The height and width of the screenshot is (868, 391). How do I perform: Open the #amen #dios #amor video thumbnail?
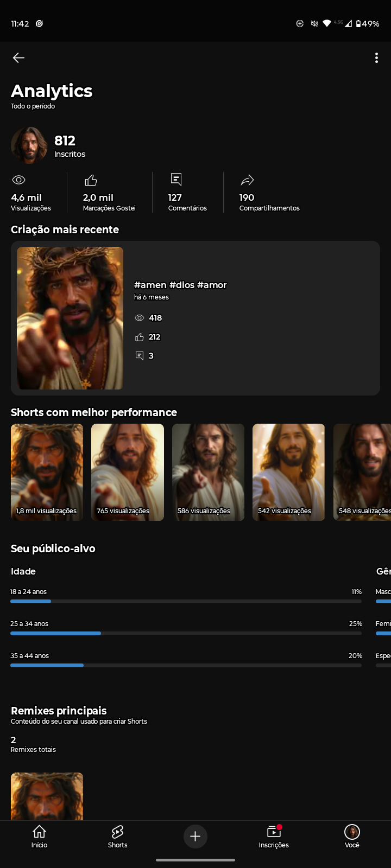[x=70, y=318]
